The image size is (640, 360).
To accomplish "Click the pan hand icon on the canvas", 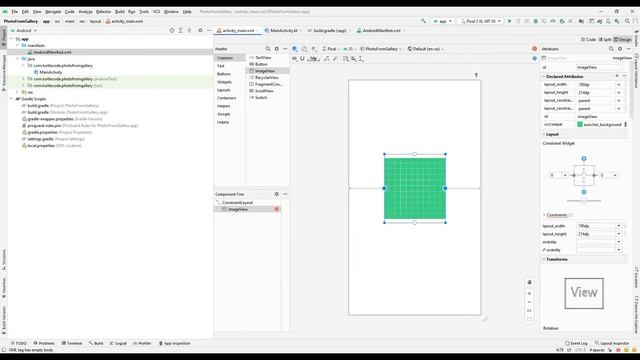I will (x=529, y=282).
